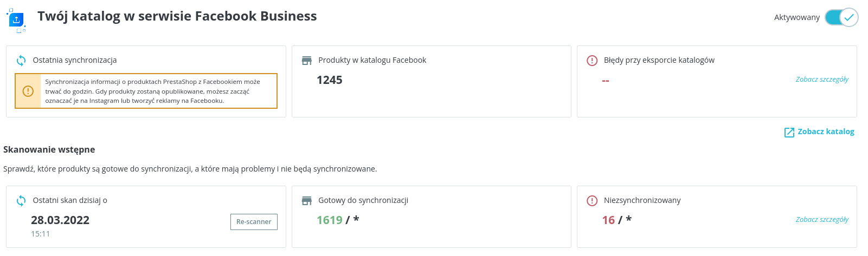Click the 1245 products count
Image resolution: width=868 pixels, height=256 pixels.
(x=330, y=80)
